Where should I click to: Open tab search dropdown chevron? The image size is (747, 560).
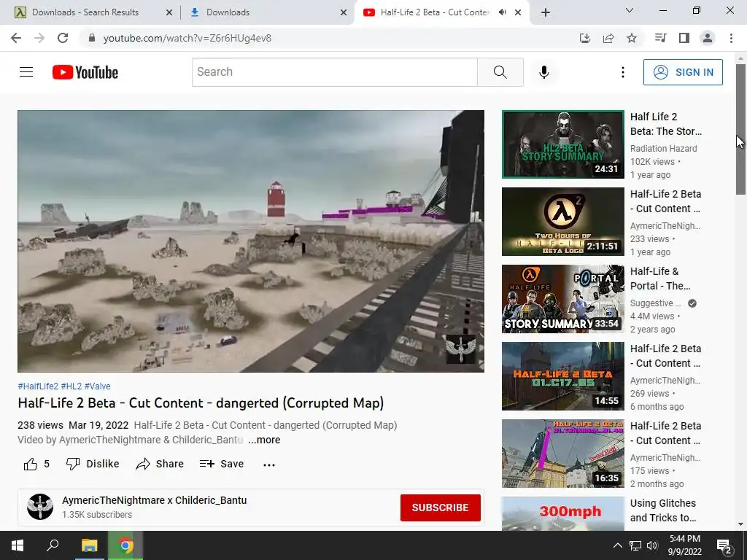click(630, 10)
